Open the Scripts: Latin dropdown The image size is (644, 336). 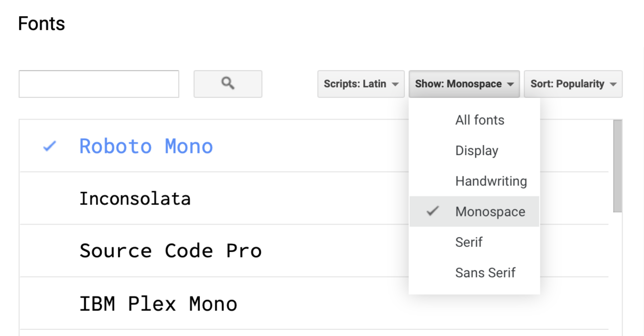pyautogui.click(x=361, y=84)
